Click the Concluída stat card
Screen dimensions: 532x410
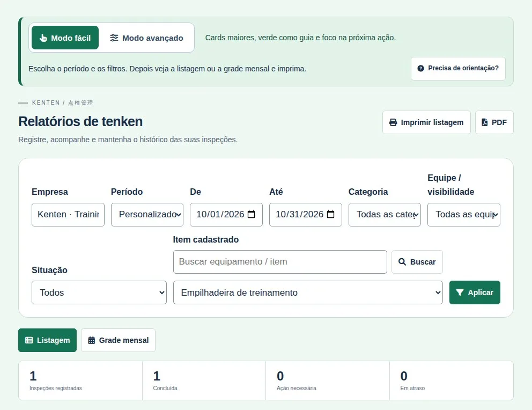204,380
